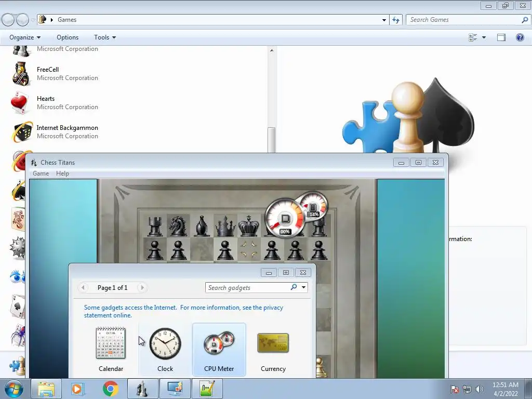This screenshot has width=532, height=399.
Task: Go to previous gadgets page
Action: [83, 287]
